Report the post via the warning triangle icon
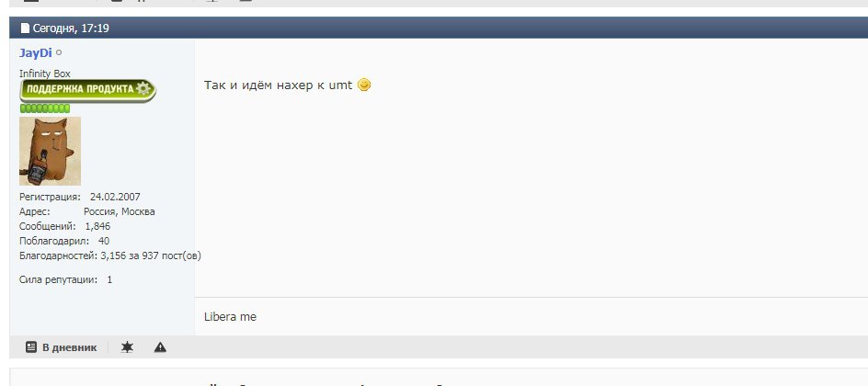The width and height of the screenshot is (868, 386). pyautogui.click(x=160, y=347)
